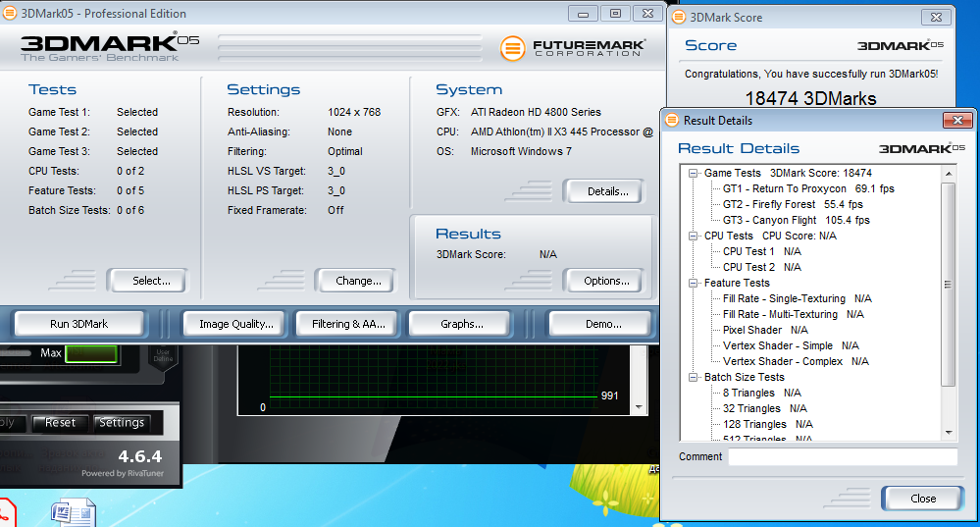980x527 pixels.
Task: Close the Result Details dialog via Close button
Action: pos(922,499)
